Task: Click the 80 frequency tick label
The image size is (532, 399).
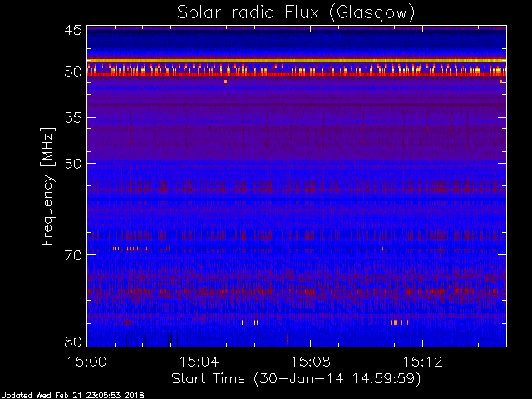Action: coord(73,342)
